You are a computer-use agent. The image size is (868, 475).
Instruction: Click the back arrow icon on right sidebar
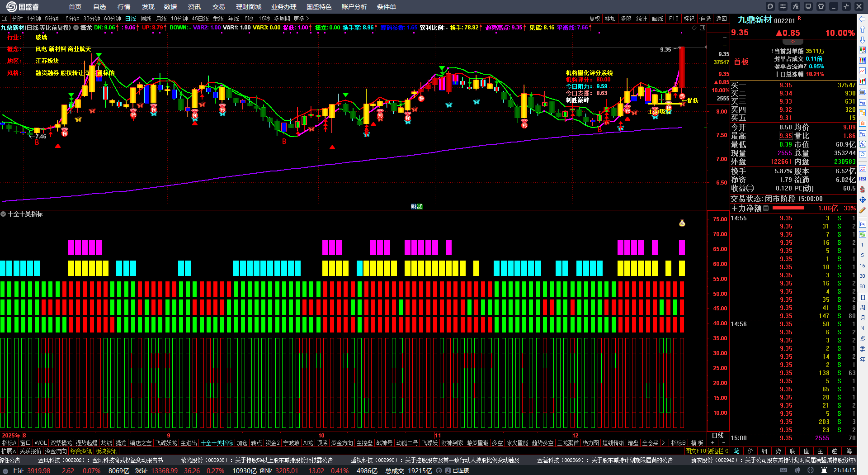[x=863, y=19]
